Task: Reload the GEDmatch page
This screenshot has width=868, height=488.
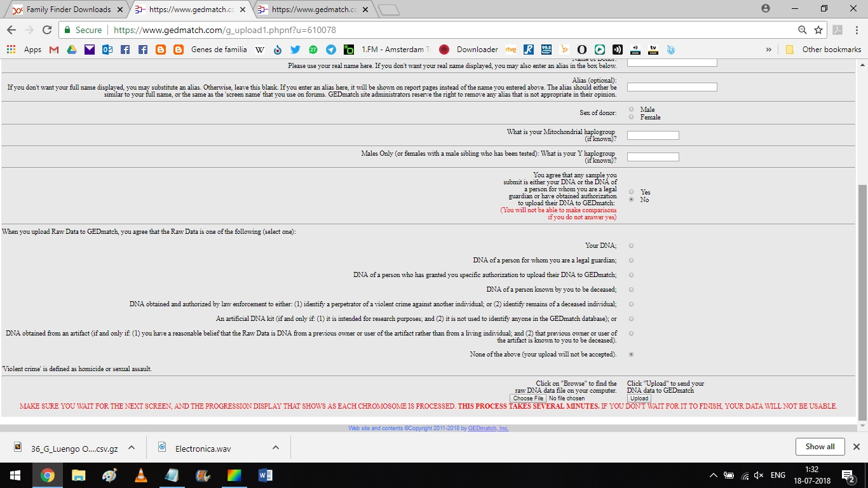Action: tap(46, 30)
